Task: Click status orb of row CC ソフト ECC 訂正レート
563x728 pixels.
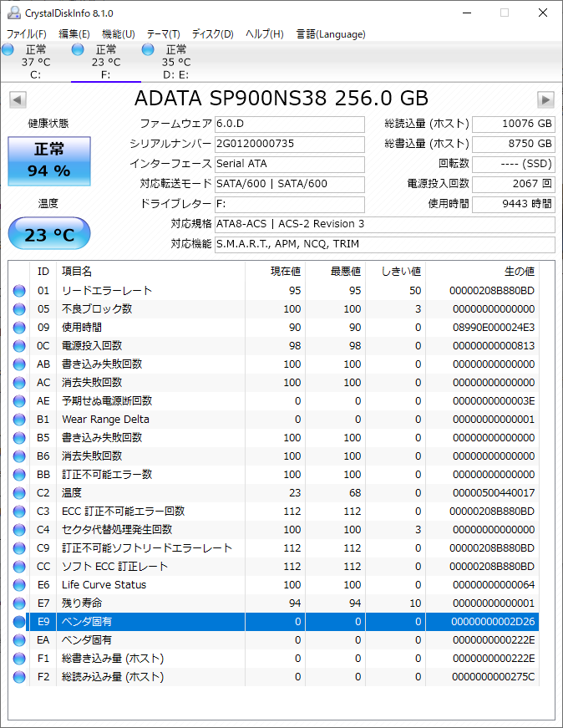Action: 19,567
